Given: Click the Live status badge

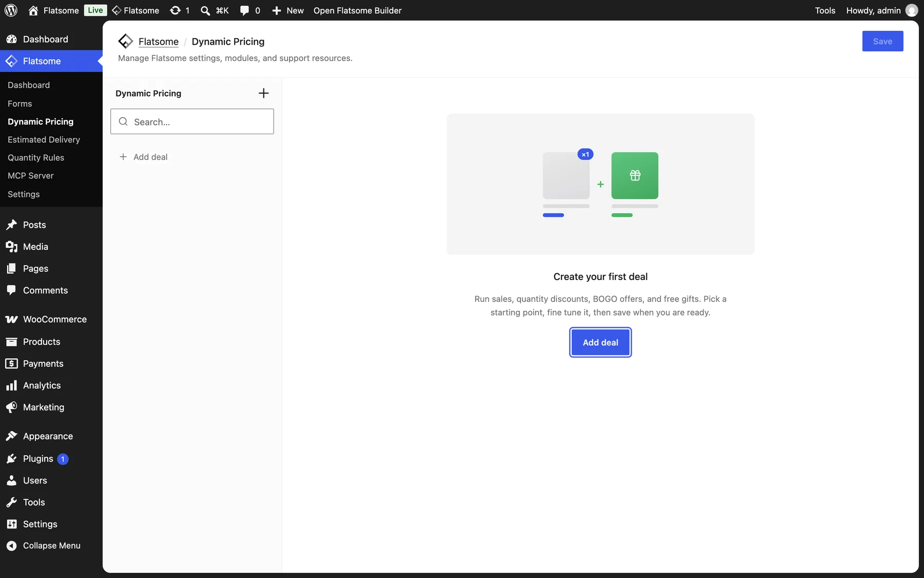Looking at the screenshot, I should (95, 10).
